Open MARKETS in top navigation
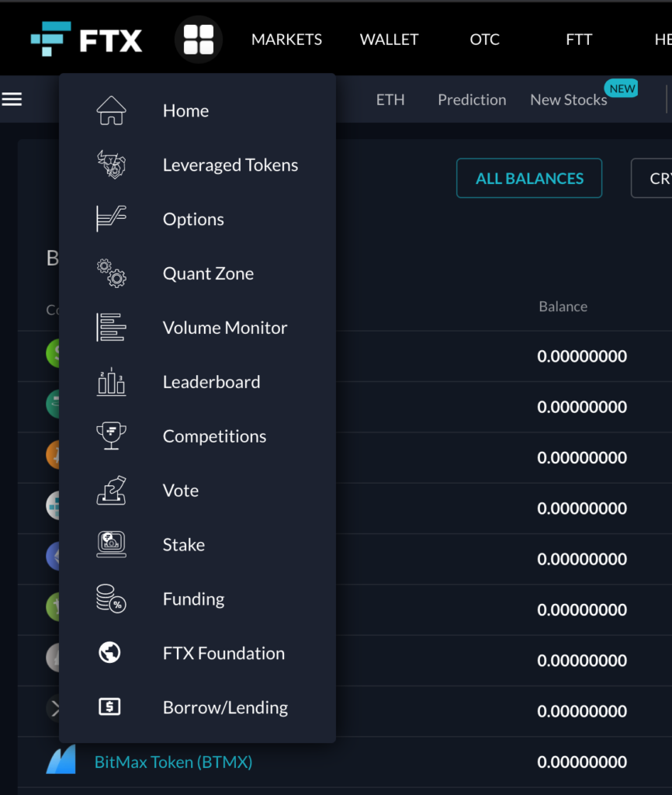 (287, 40)
